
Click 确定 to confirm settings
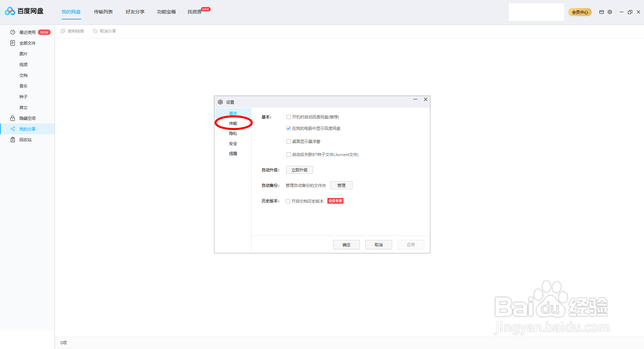click(x=346, y=245)
